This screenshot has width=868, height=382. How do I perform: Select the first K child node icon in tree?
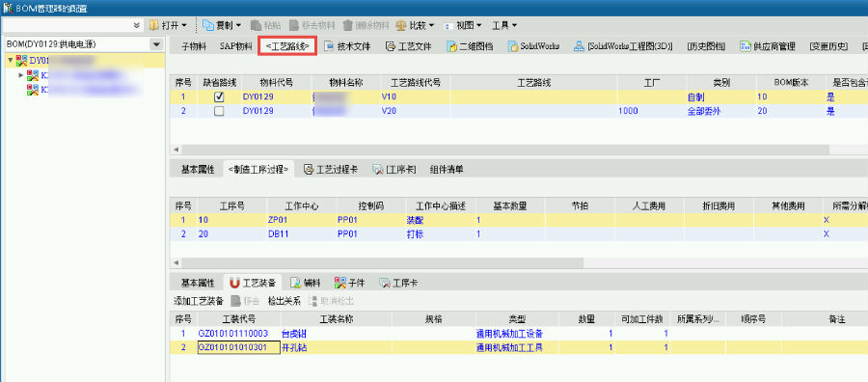tap(33, 74)
